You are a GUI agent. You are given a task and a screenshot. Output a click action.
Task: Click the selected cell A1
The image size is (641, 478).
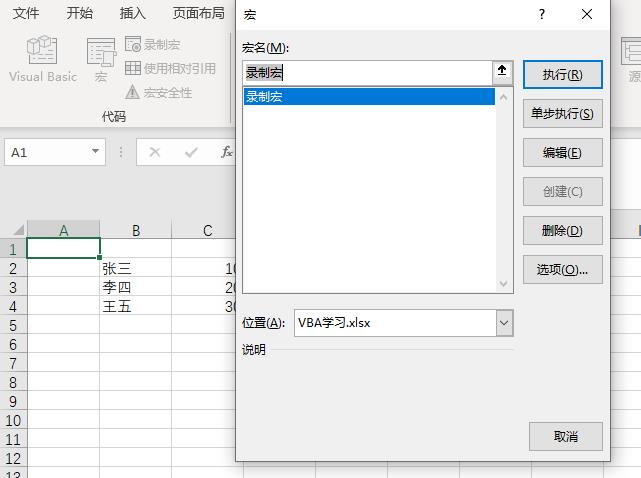click(x=63, y=248)
